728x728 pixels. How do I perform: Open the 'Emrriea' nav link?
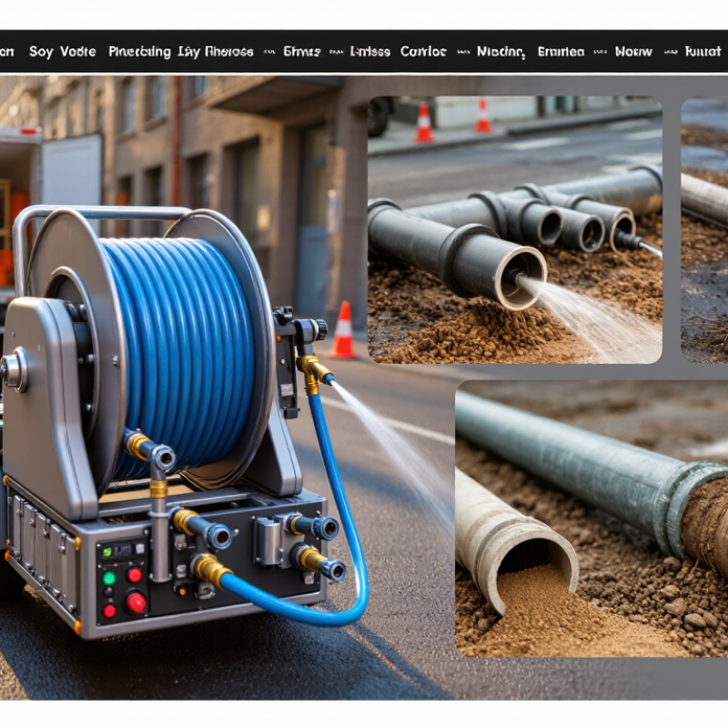(x=561, y=52)
